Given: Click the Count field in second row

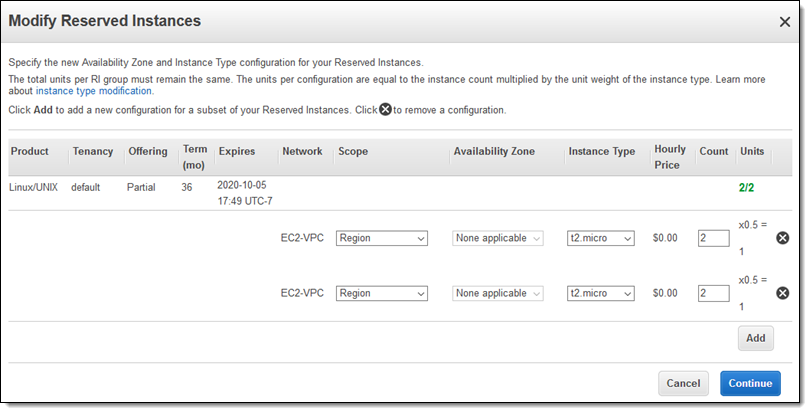Looking at the screenshot, I should (713, 293).
